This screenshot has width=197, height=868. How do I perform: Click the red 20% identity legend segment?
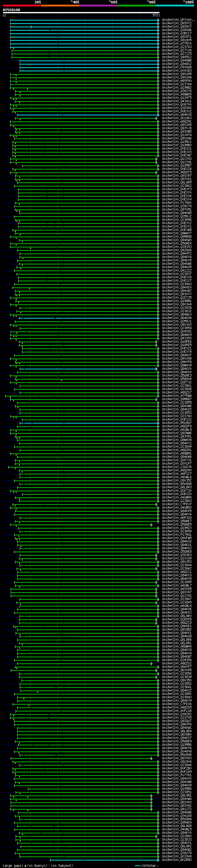tap(22, 6)
